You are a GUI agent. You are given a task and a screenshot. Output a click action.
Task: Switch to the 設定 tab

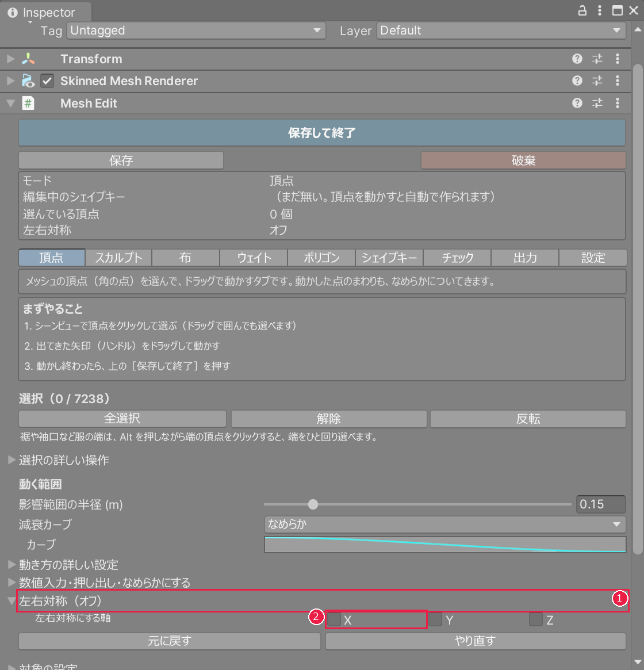click(x=593, y=258)
